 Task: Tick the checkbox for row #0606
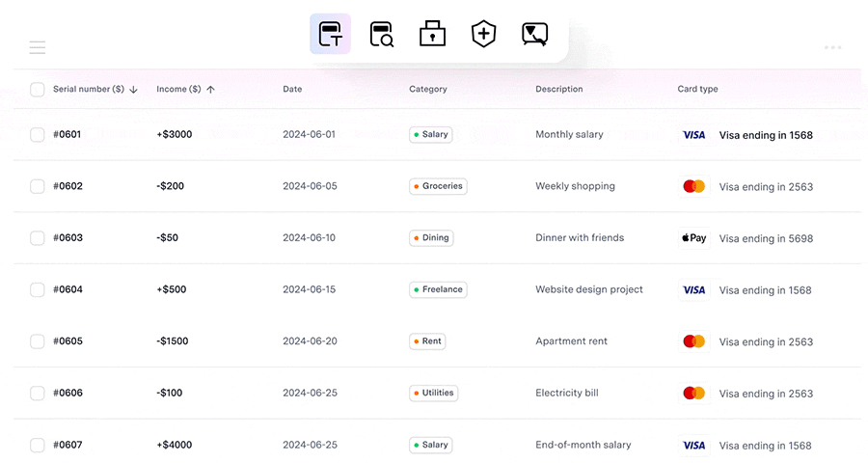[x=37, y=394]
